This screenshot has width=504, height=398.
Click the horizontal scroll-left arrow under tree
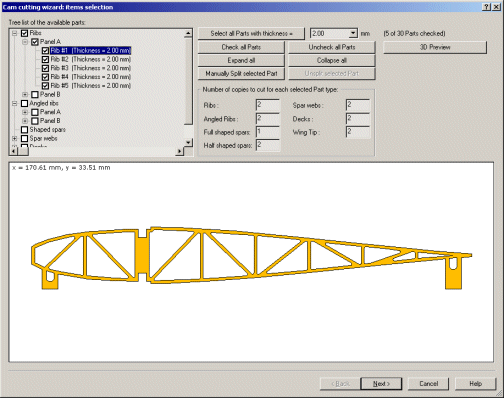[13, 151]
